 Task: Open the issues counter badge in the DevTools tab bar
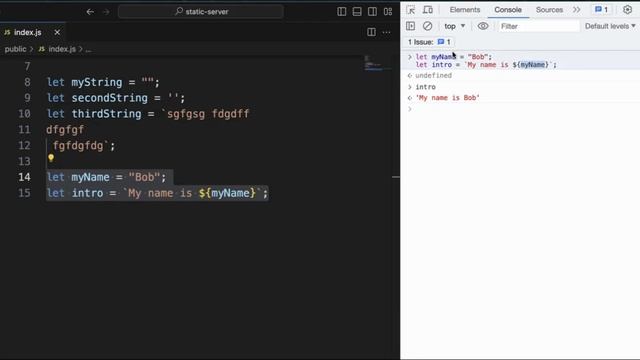pyautogui.click(x=601, y=10)
